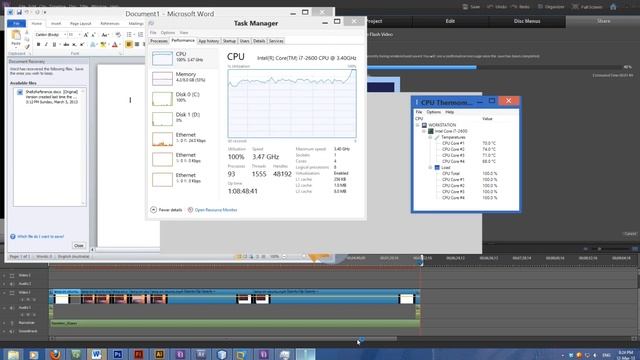
Task: Click the Home icon in Premiere Elements top bar
Action: click(613, 7)
